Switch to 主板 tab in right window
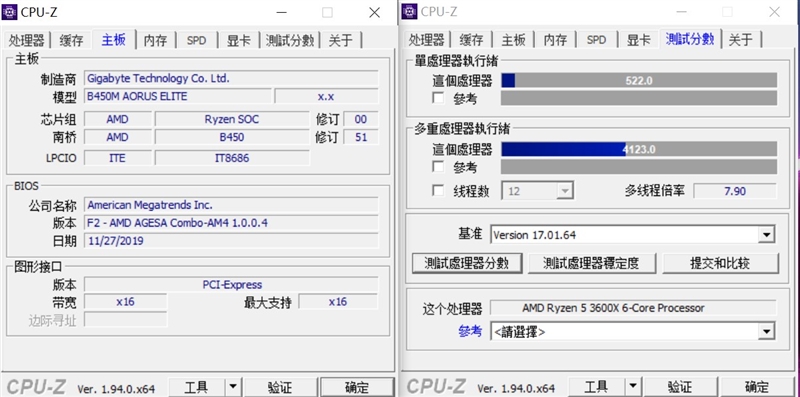This screenshot has width=800, height=397. pyautogui.click(x=513, y=40)
